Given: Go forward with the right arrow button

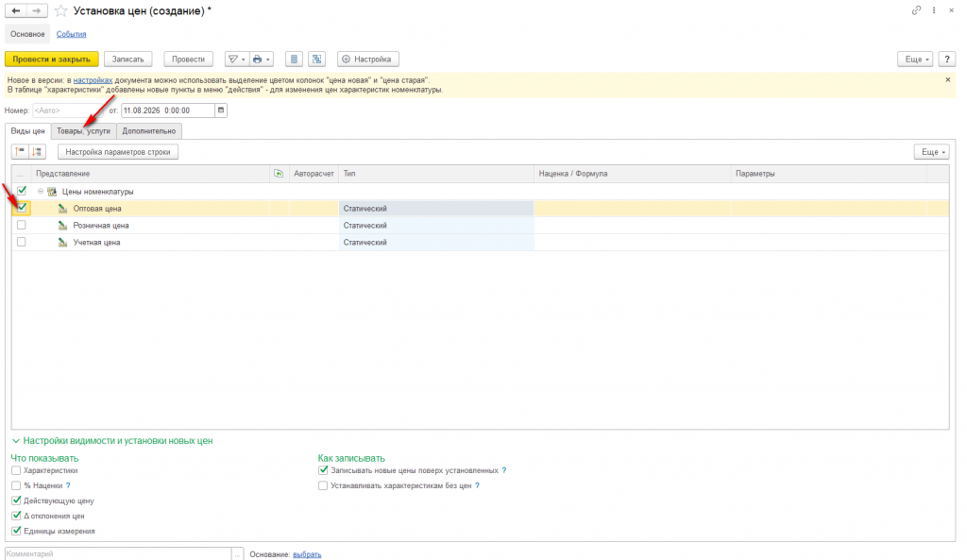Looking at the screenshot, I should [37, 10].
